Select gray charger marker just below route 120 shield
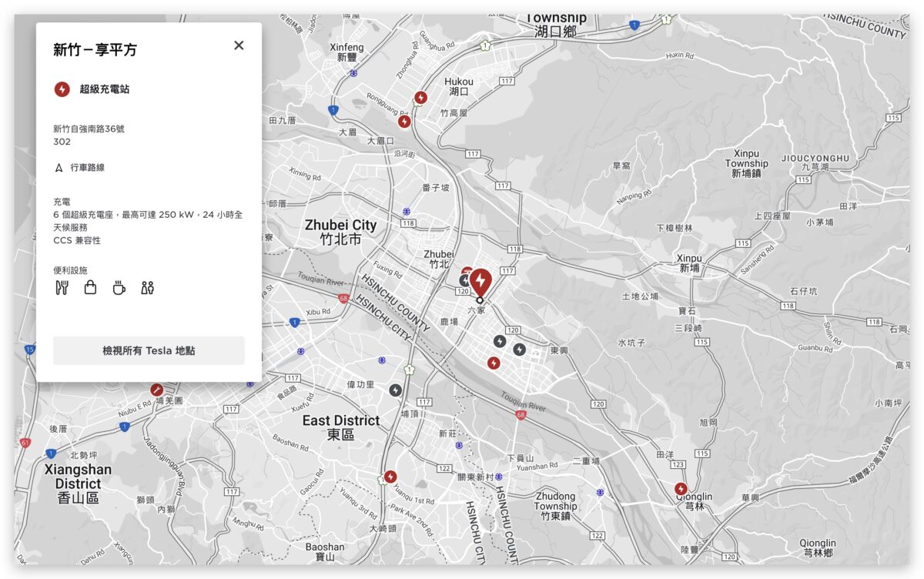This screenshot has width=924, height=579. tap(500, 340)
